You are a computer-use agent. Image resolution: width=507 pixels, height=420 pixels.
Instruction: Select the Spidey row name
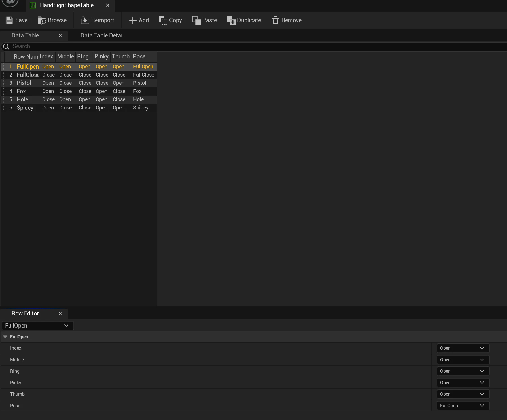(25, 108)
